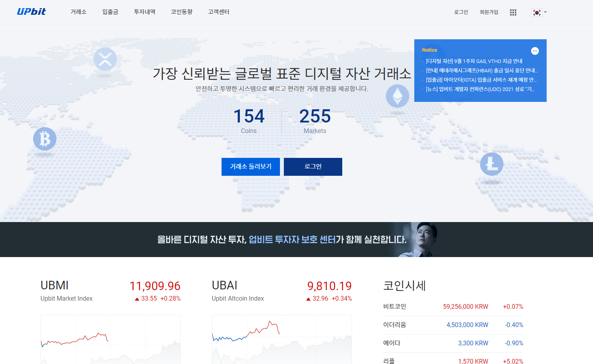
Task: Click the Bitcoin coin icon on map
Action: coord(45,139)
